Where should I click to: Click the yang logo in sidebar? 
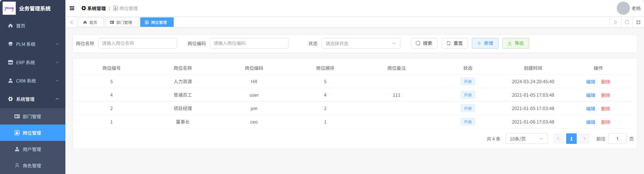9,8
